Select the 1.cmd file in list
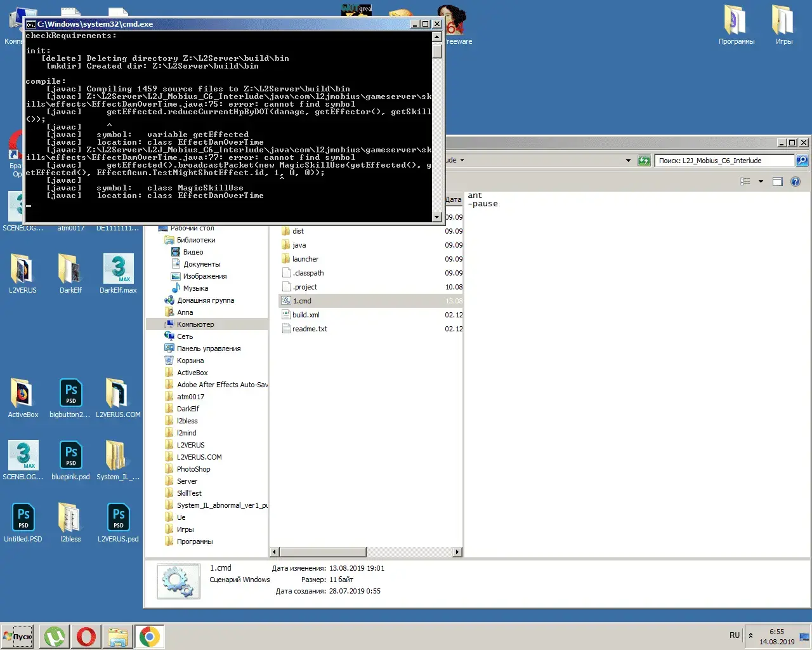The width and height of the screenshot is (812, 650). [x=371, y=301]
